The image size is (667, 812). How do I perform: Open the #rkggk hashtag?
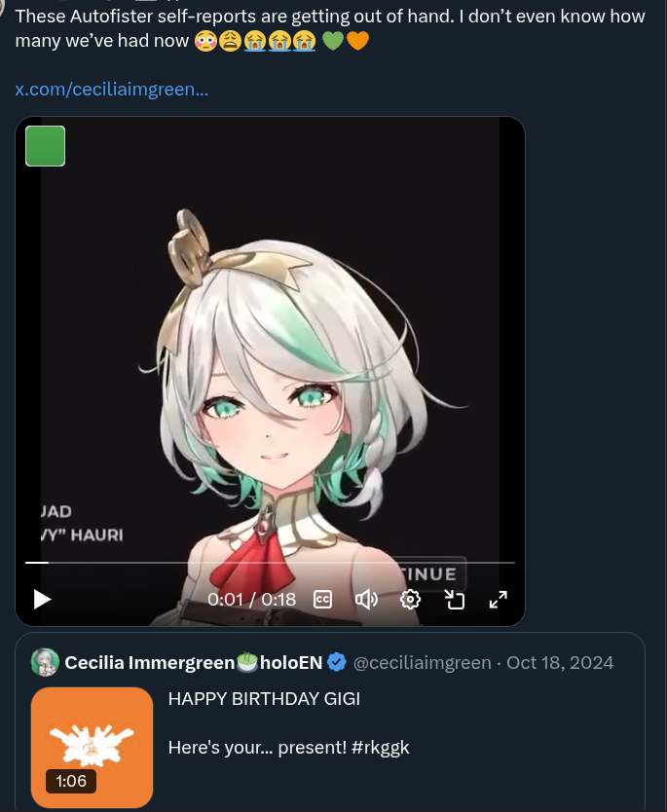(380, 748)
